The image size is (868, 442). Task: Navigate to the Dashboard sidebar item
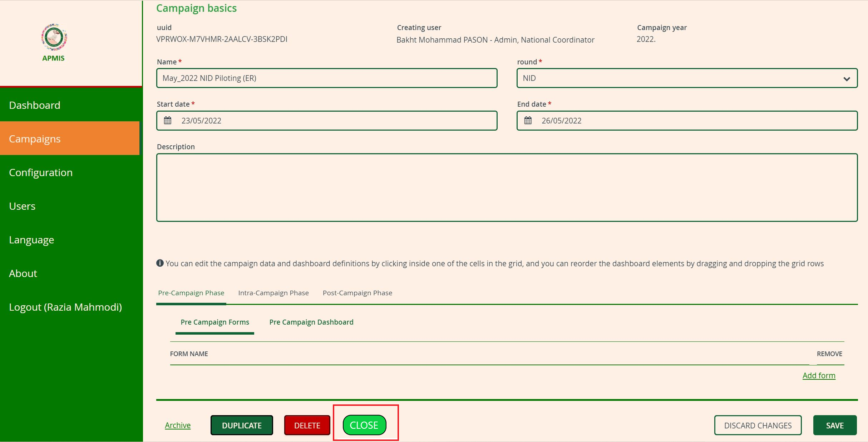coord(34,105)
